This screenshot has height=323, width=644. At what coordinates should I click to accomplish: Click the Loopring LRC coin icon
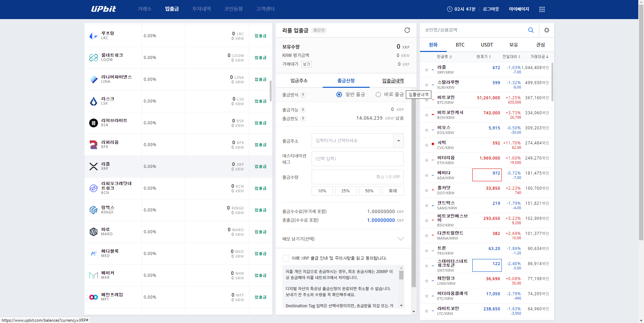[94, 36]
